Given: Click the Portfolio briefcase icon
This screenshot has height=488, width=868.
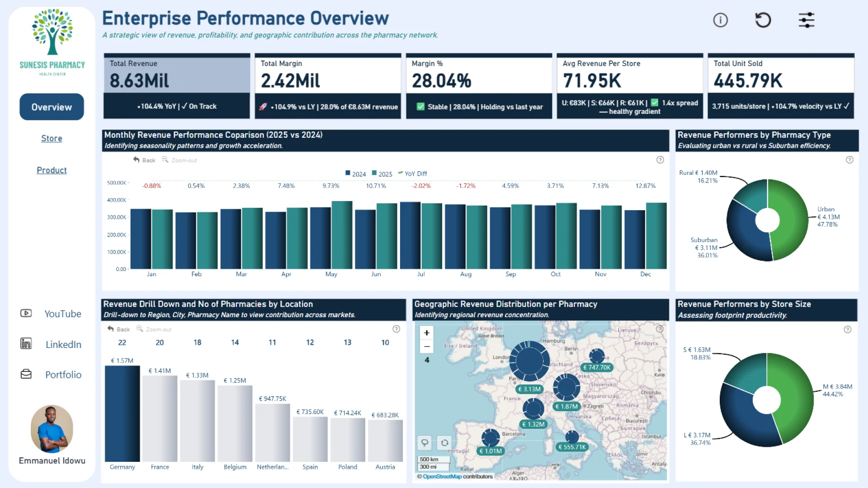Looking at the screenshot, I should click(x=26, y=374).
